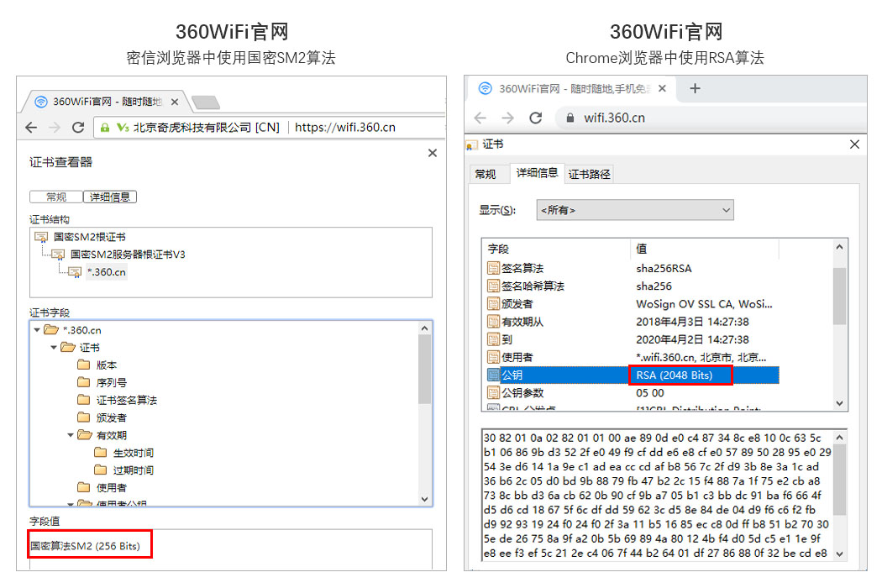Reload page in Chrome window
Screen dimensions: 882x588
[x=536, y=118]
